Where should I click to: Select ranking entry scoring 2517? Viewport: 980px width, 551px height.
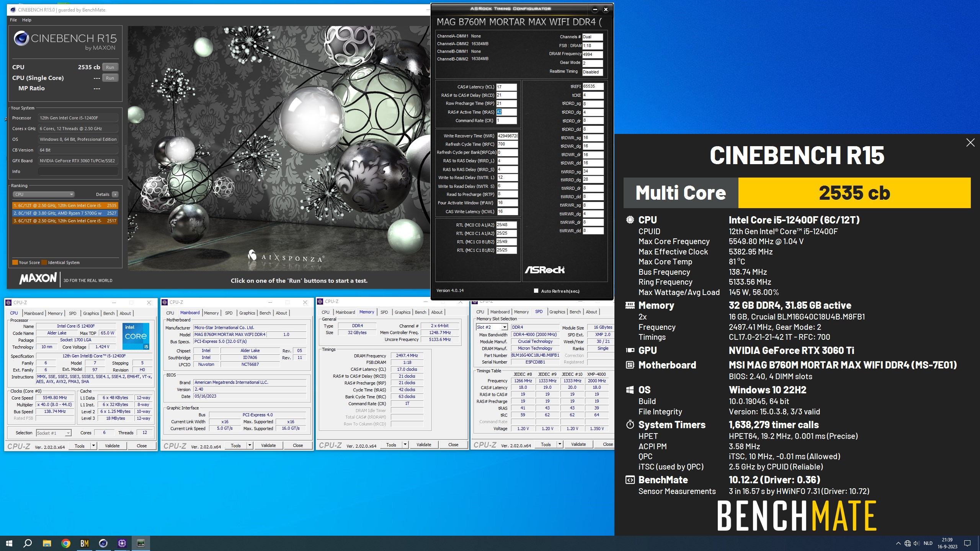coord(65,221)
